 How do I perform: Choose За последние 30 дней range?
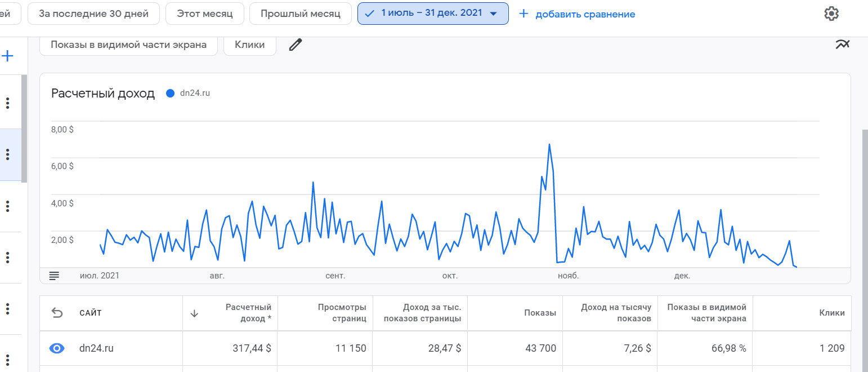point(93,14)
